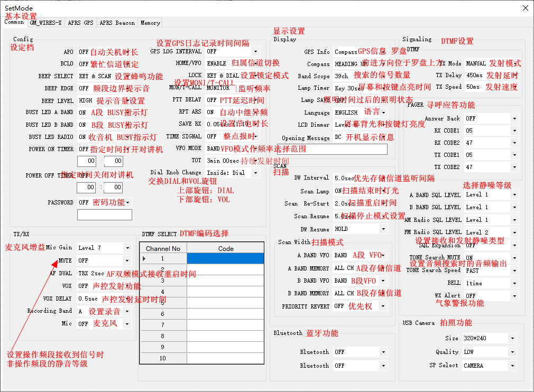The image size is (534, 392).
Task: Expand the GPS LOG INTERVAL dropdown
Action: [x=255, y=52]
